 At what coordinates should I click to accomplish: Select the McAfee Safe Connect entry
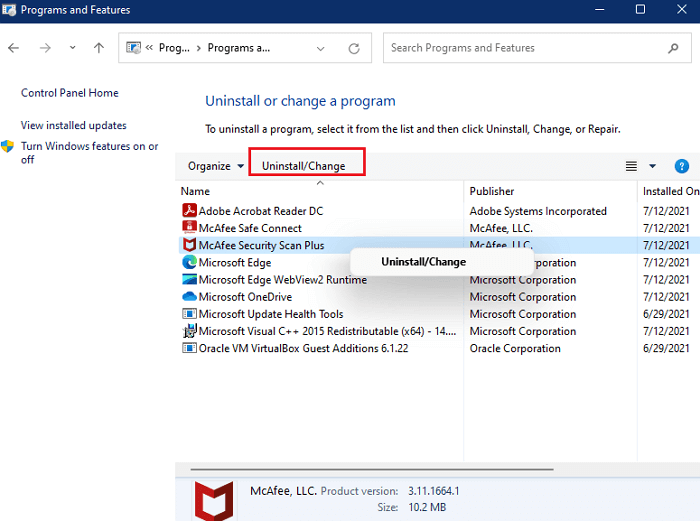click(250, 228)
